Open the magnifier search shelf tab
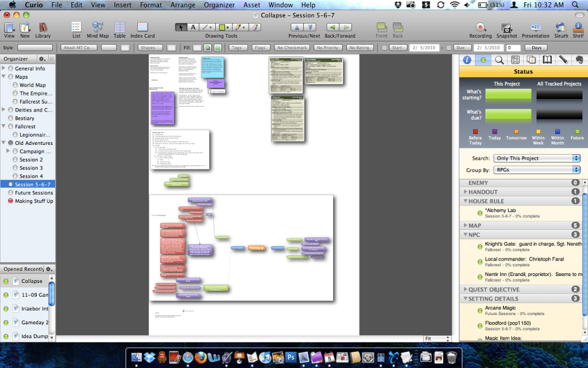588x368 pixels. point(499,60)
